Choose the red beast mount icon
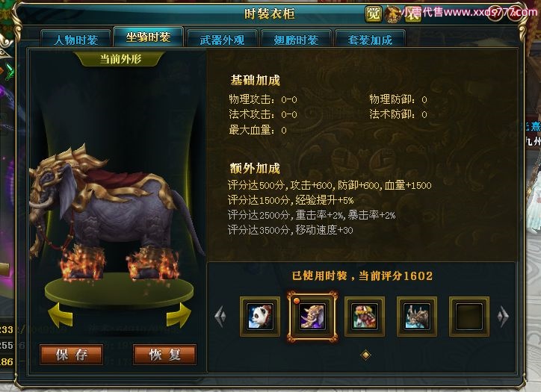This screenshot has height=392, width=541. (x=365, y=317)
